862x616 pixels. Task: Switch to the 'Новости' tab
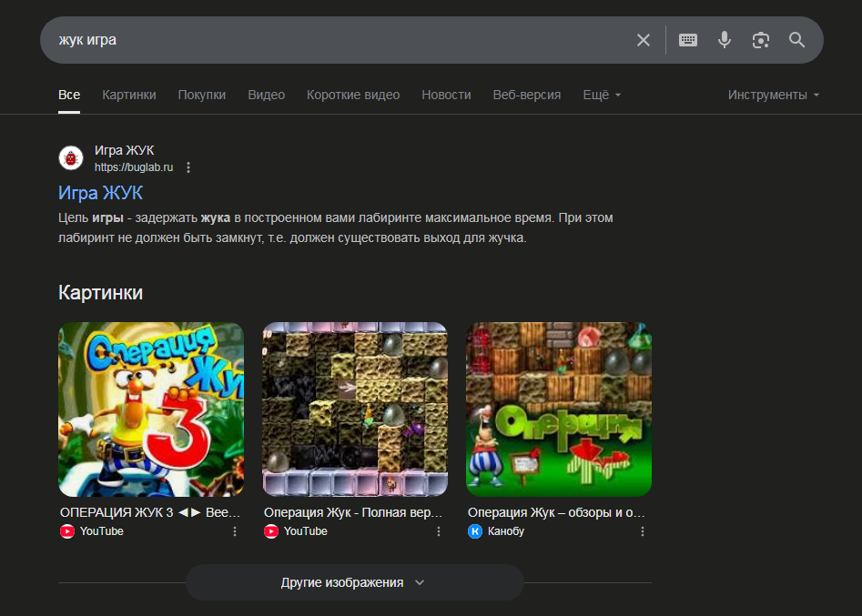(x=446, y=95)
